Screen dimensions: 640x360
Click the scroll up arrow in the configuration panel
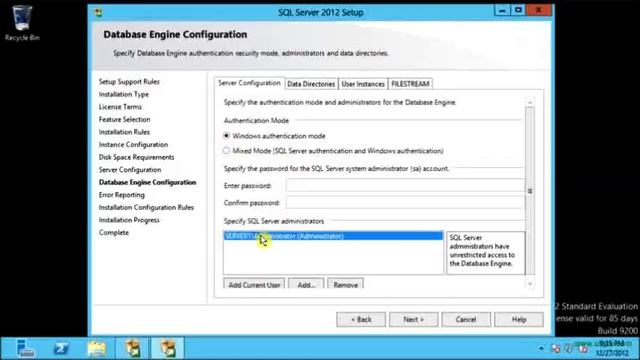530,102
